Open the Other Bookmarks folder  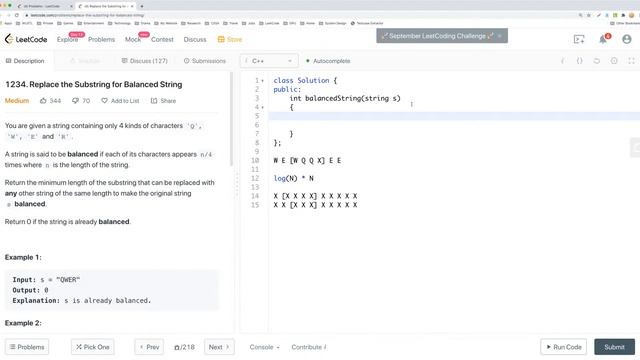click(624, 23)
